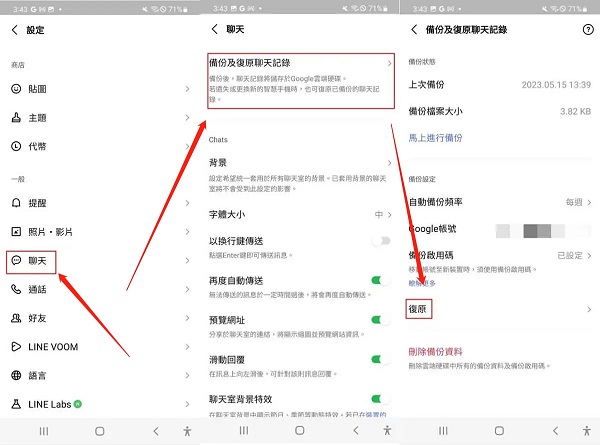Tap back button in right screen navigation bar
The height and width of the screenshot is (445, 600).
coord(556,431)
